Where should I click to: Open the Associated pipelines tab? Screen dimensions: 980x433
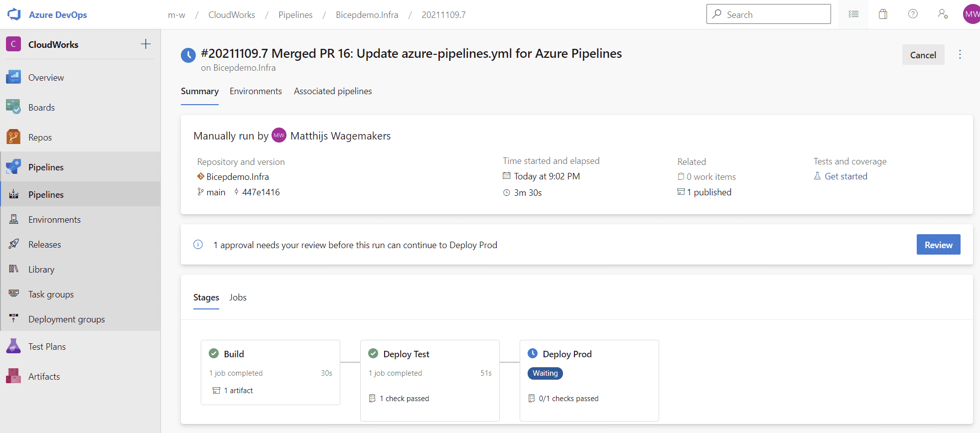pos(333,91)
